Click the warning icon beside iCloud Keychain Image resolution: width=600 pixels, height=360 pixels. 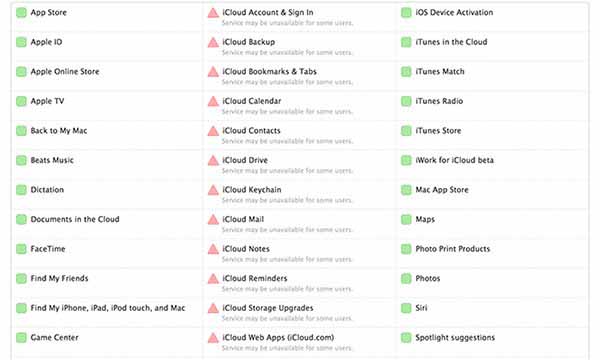click(x=213, y=190)
